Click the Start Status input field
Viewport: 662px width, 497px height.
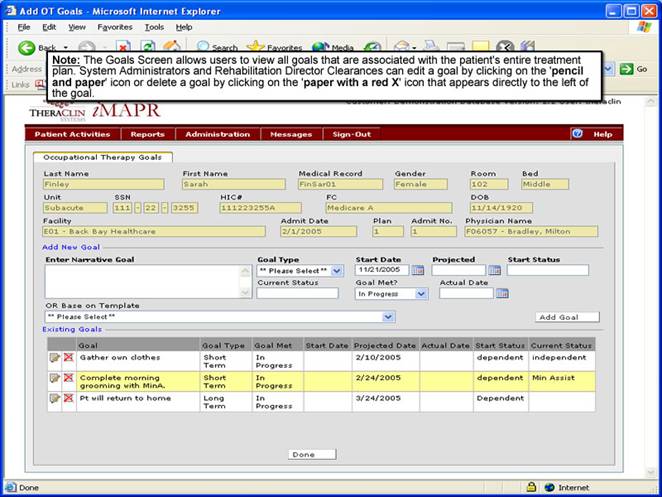coord(548,270)
